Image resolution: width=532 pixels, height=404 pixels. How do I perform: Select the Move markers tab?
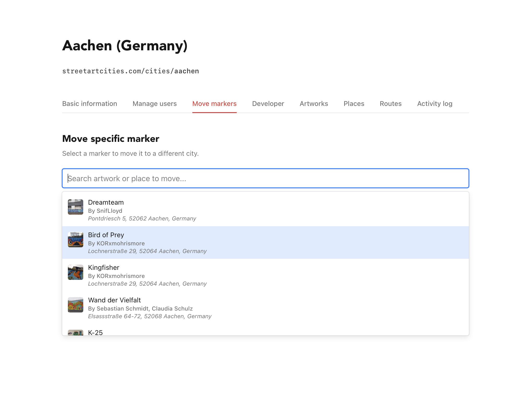coord(214,104)
